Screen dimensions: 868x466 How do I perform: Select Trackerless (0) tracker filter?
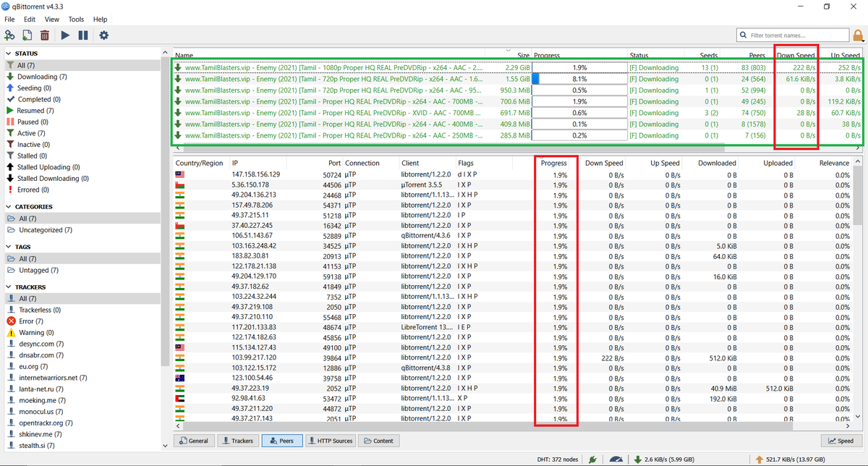click(81, 310)
